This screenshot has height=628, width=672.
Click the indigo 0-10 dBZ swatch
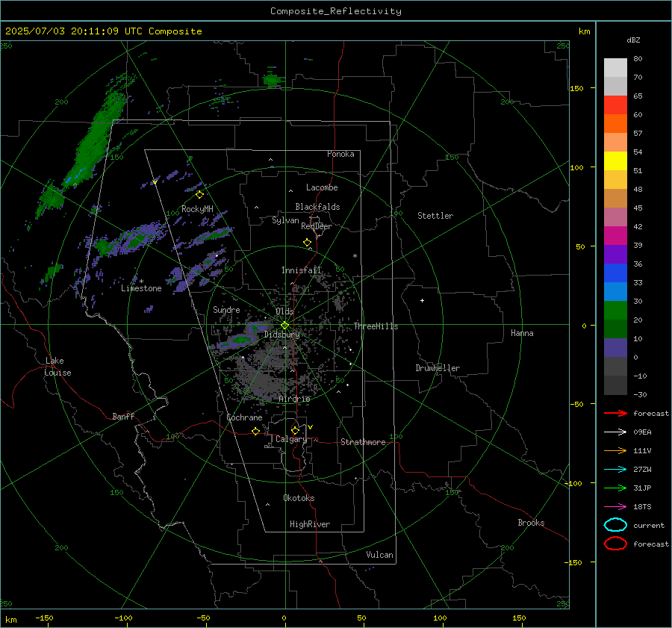[615, 348]
